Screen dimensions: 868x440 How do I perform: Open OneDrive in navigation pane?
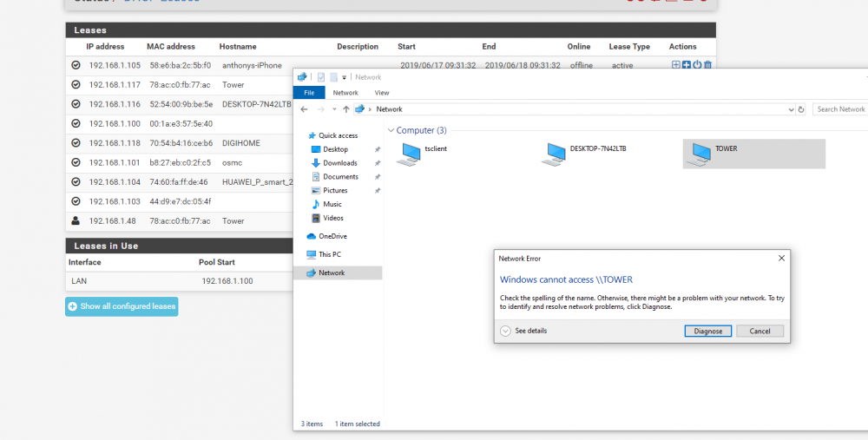click(327, 236)
